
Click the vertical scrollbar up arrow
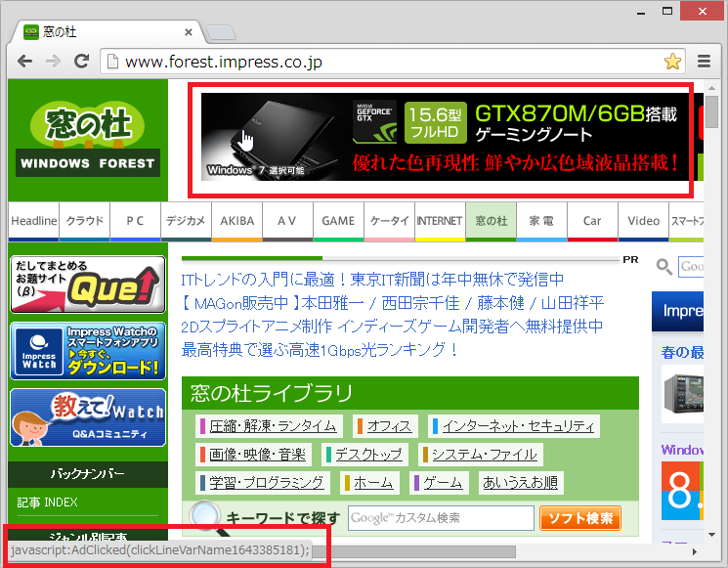click(x=711, y=87)
